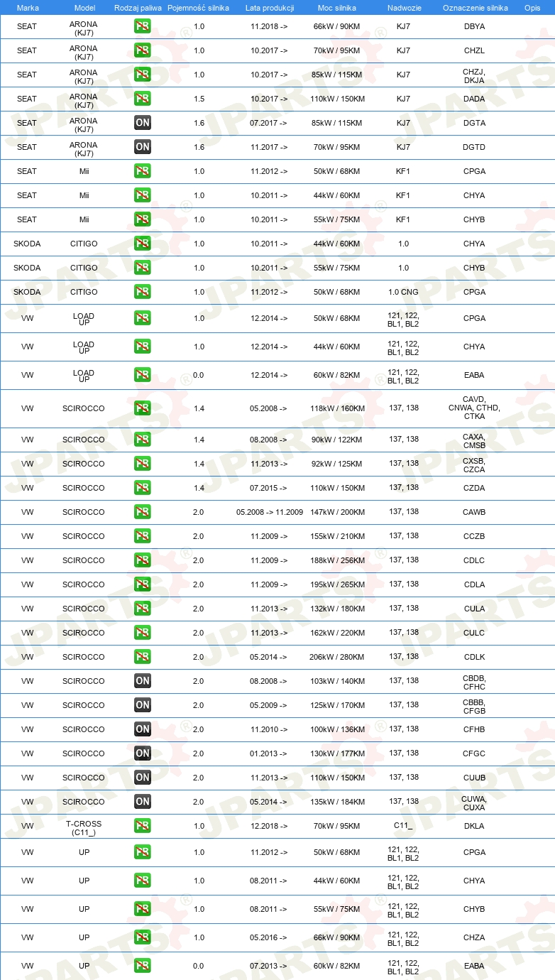Click the power value 195kW / 265KM
The height and width of the screenshot is (980, 555).
click(x=337, y=584)
